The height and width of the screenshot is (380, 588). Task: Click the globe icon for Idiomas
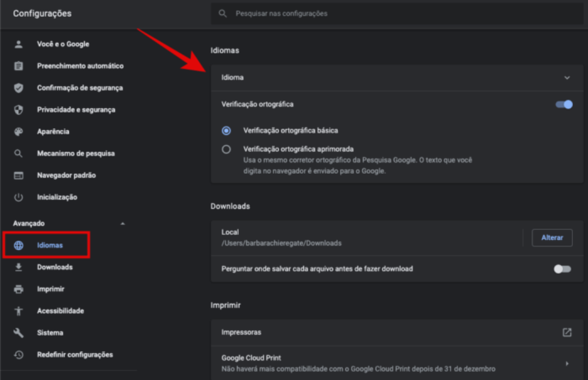tap(19, 246)
